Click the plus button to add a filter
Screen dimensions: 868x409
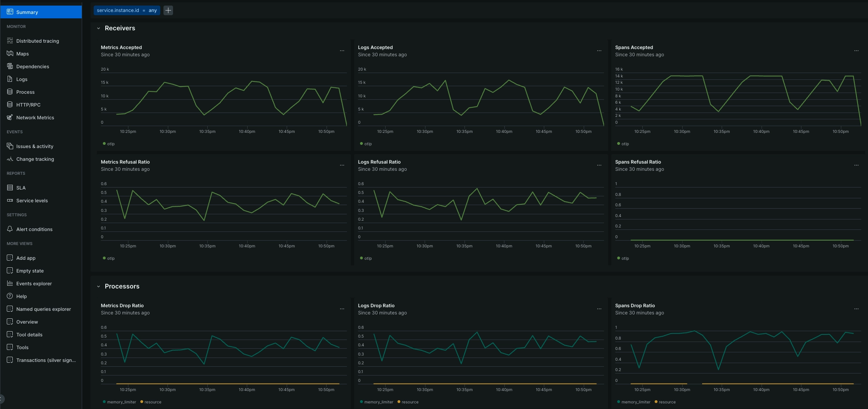pos(168,10)
